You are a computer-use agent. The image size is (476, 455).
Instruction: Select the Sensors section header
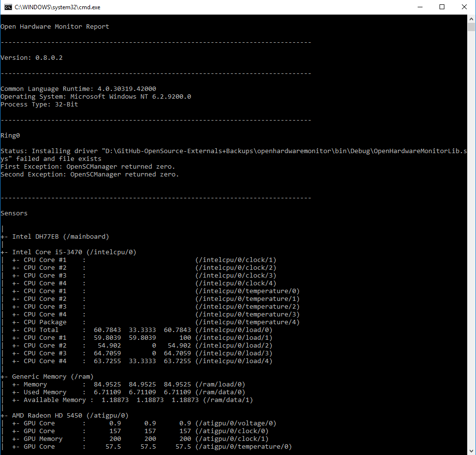coord(14,213)
